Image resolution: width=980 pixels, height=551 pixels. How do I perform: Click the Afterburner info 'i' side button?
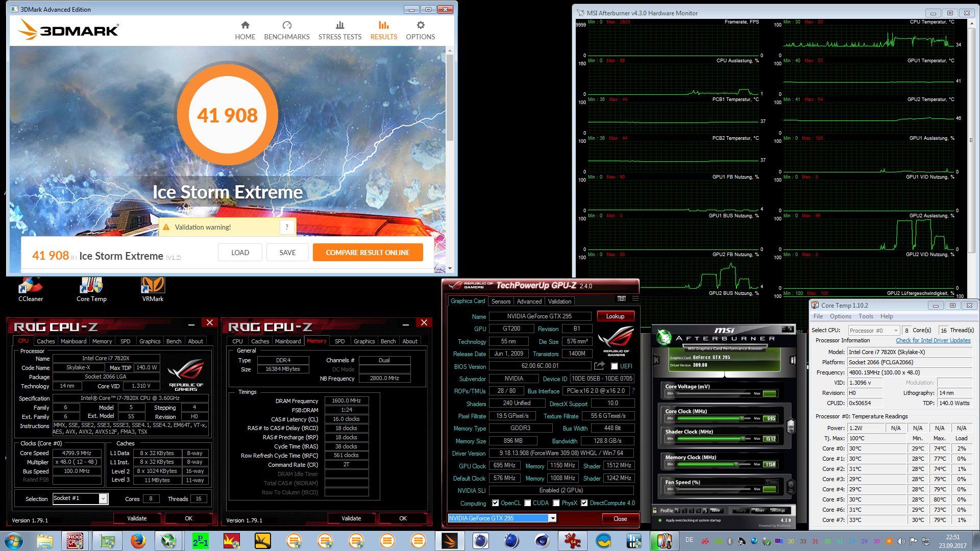coord(793,360)
